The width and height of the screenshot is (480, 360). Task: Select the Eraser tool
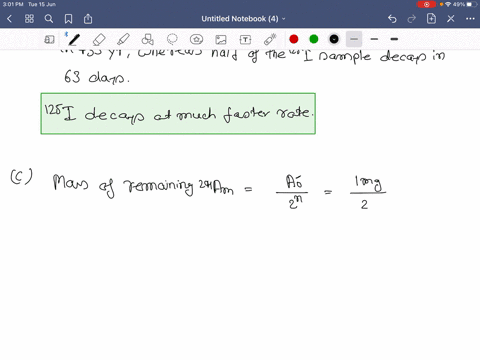99,39
